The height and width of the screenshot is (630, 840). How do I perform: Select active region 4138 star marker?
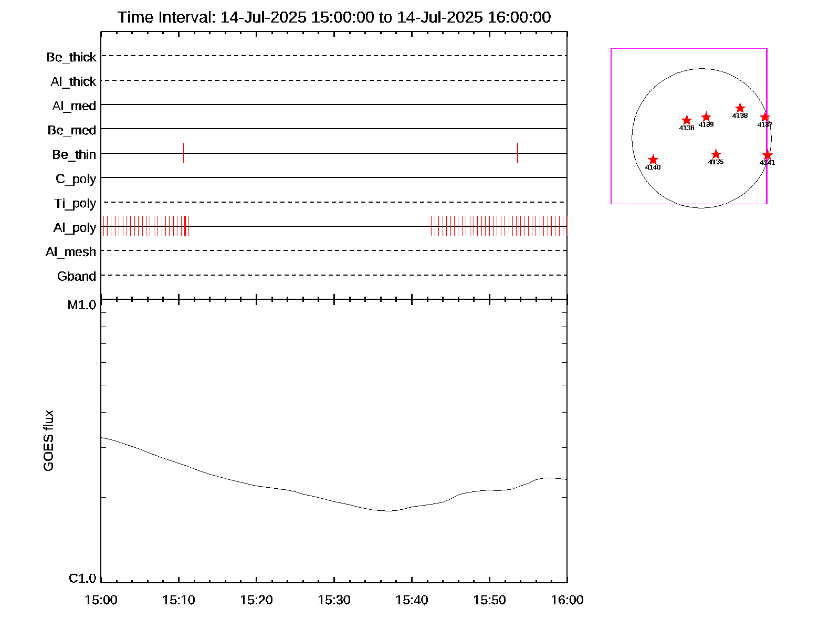pyautogui.click(x=740, y=109)
